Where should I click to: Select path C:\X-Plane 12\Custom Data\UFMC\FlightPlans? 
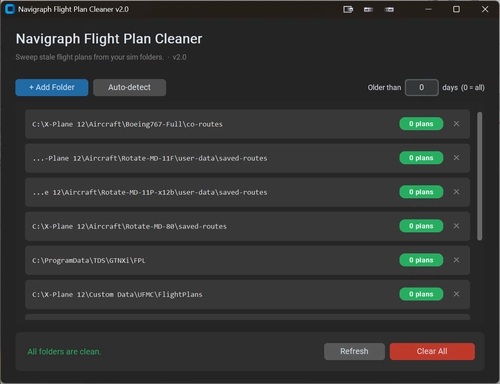click(117, 294)
